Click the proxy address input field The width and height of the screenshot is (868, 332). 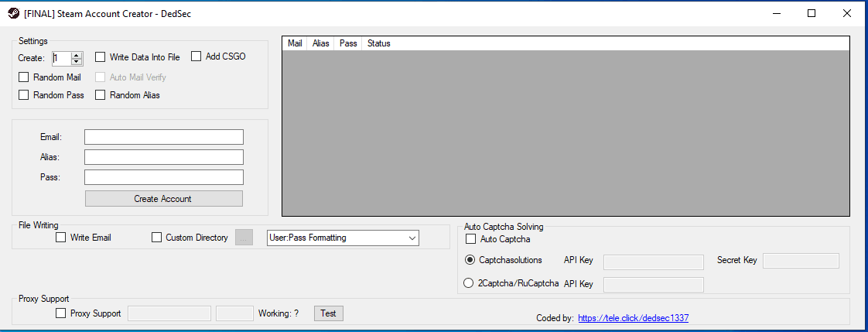[169, 313]
